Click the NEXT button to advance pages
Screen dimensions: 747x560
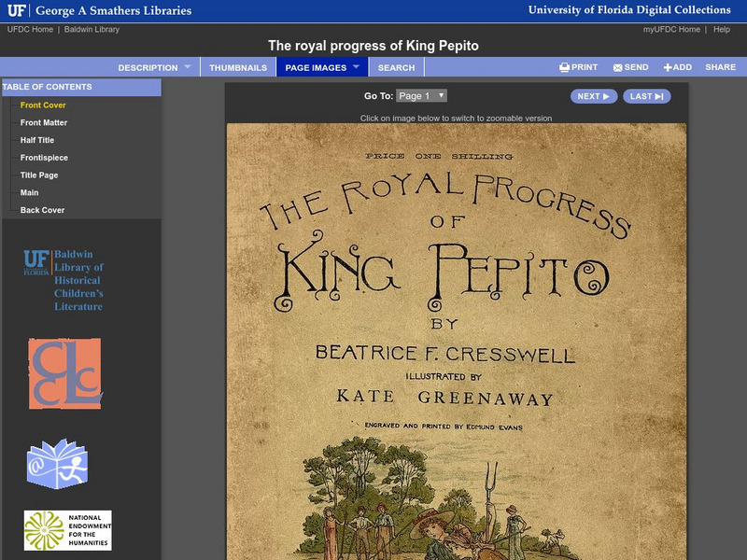click(594, 95)
